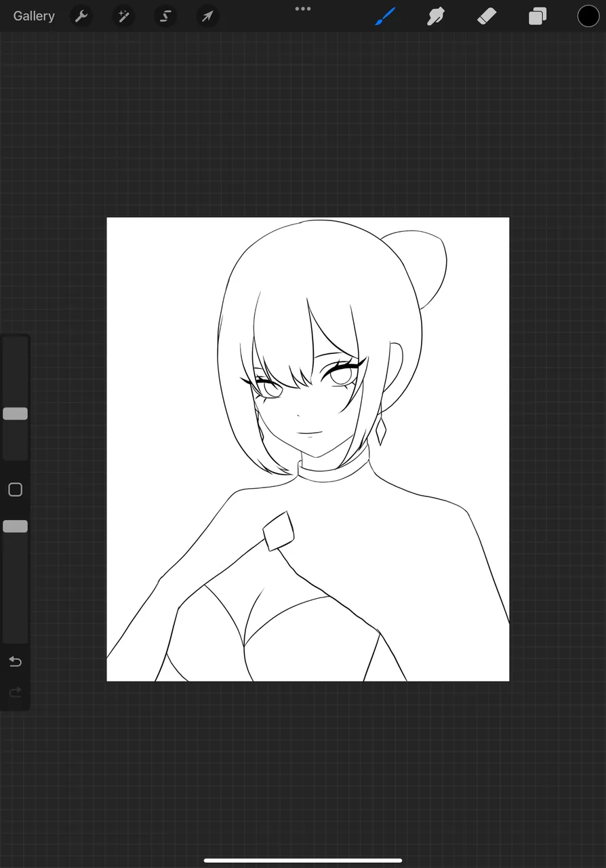Tap the drawing canvas artwork
Screen dimensions: 606x868
(x=308, y=449)
